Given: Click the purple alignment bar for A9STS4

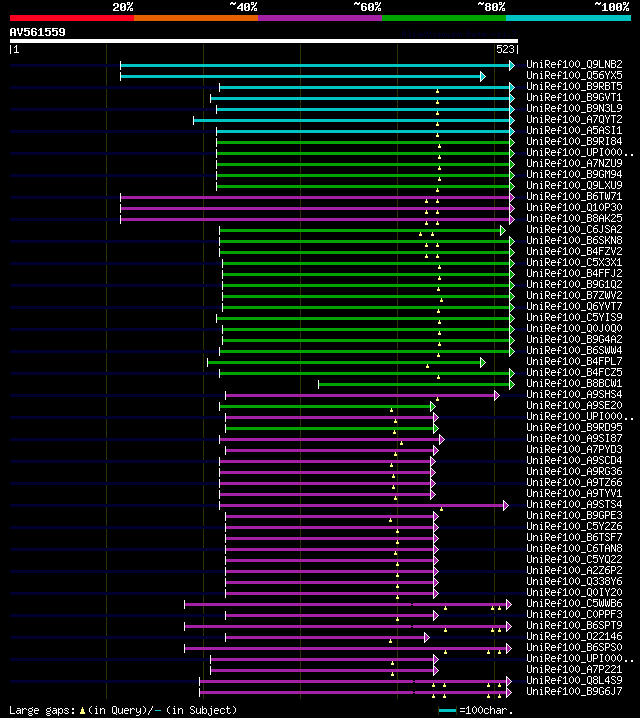Looking at the screenshot, I should (364, 505).
